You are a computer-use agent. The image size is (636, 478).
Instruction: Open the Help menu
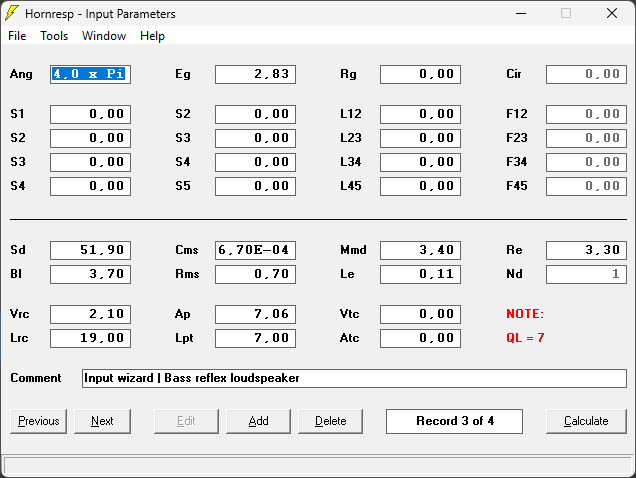pos(152,36)
